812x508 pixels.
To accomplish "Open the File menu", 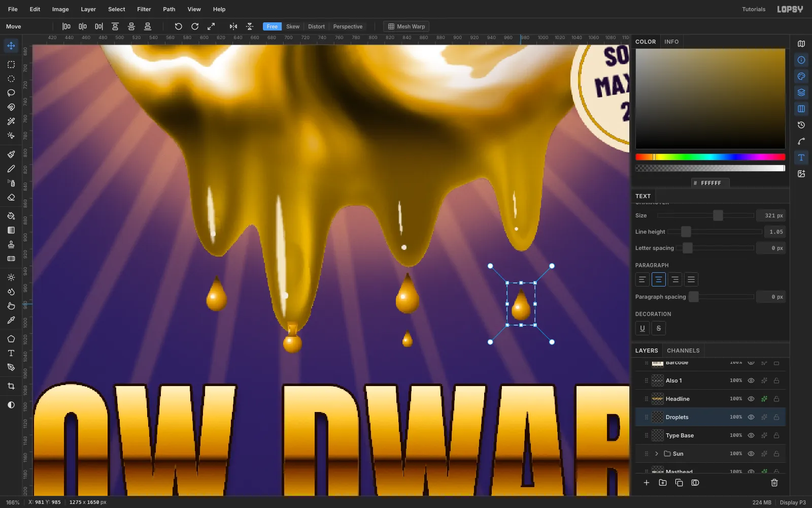I will (x=13, y=9).
